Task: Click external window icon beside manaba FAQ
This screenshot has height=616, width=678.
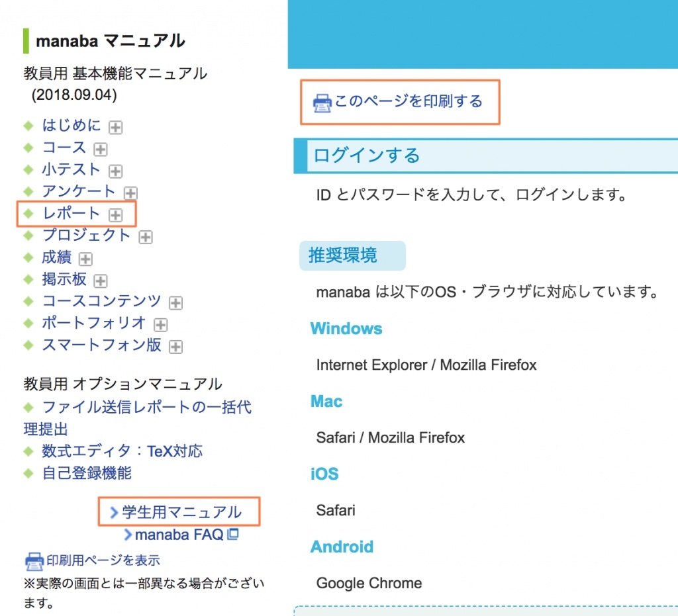Action: coord(233,535)
